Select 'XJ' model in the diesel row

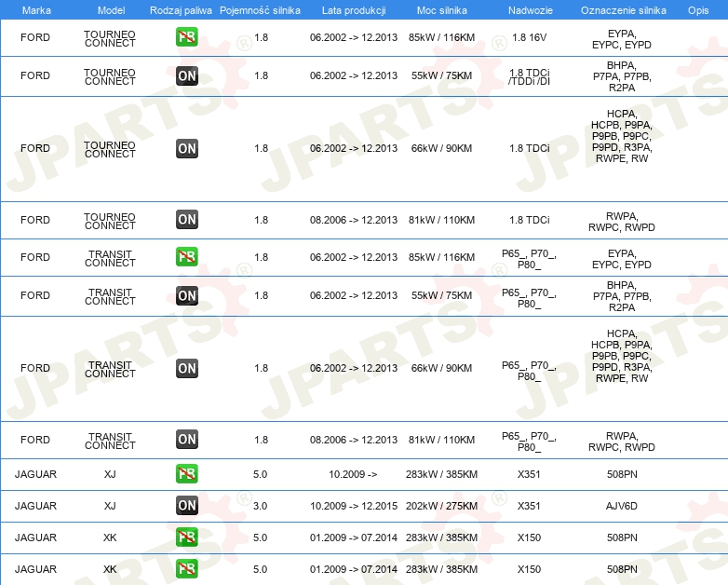tap(110, 506)
